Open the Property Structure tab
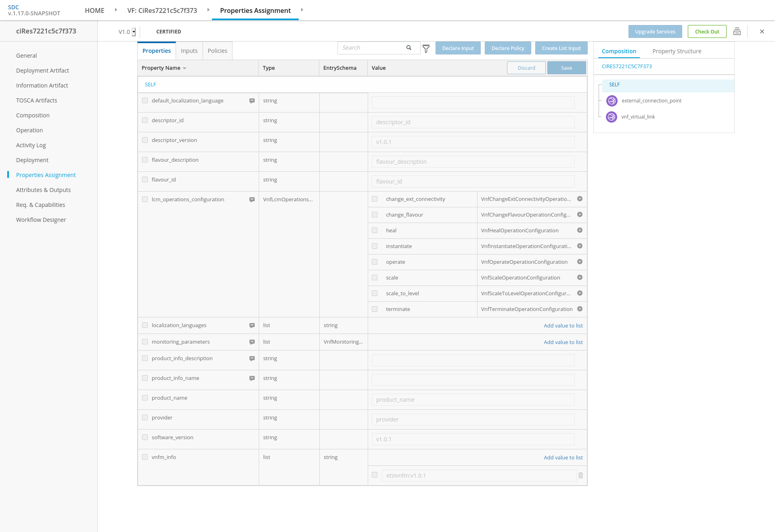 pos(677,51)
